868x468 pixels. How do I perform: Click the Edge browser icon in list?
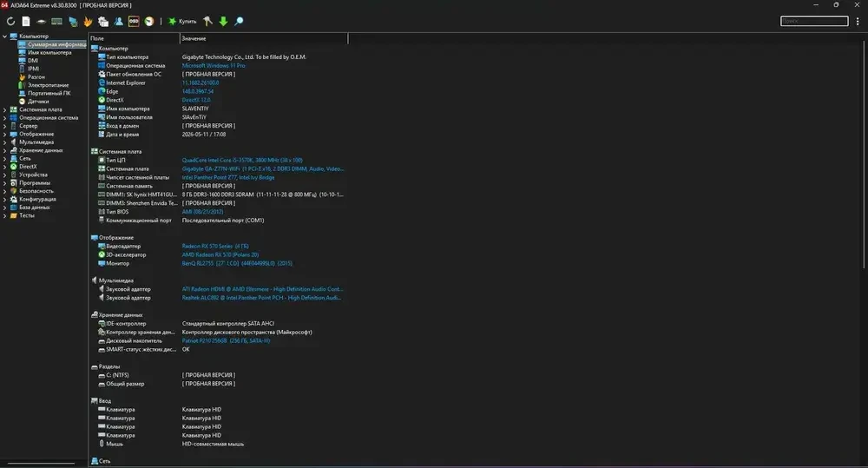(102, 91)
